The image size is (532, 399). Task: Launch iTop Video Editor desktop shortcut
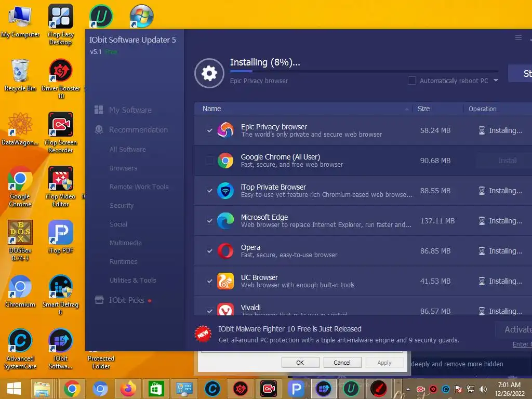[60, 187]
